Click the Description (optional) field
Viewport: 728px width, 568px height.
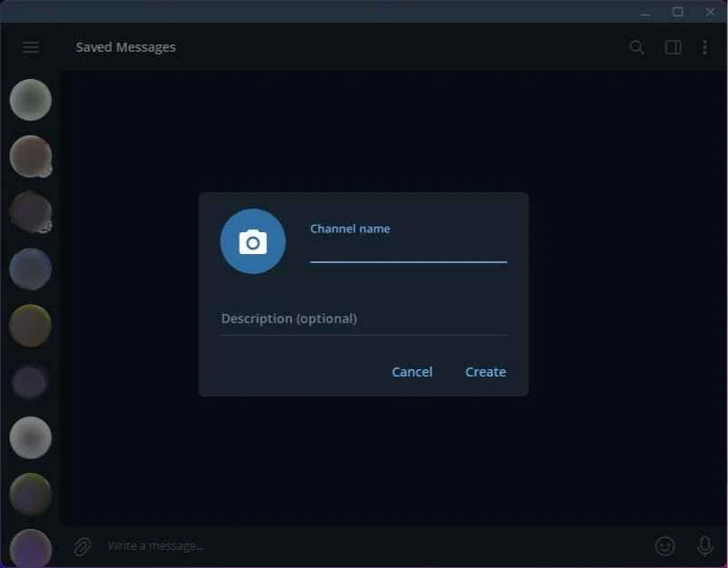364,318
